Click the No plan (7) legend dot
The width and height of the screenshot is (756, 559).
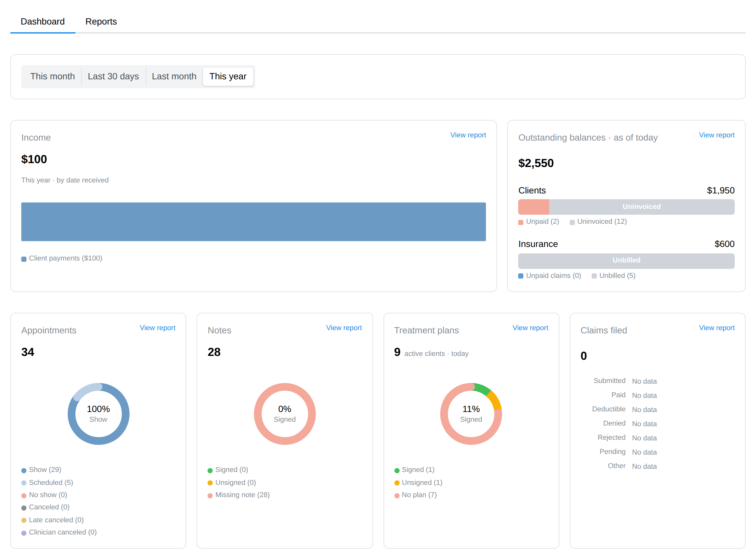tap(397, 496)
